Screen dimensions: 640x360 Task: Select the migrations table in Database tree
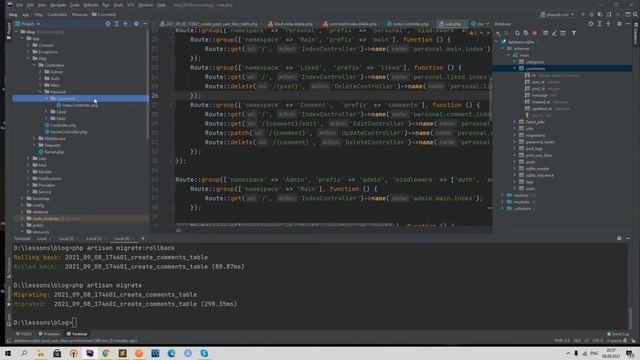click(x=535, y=135)
